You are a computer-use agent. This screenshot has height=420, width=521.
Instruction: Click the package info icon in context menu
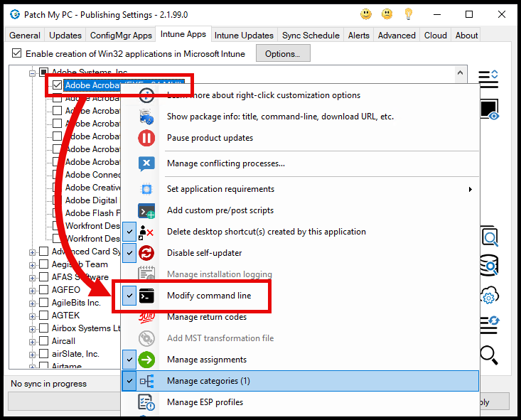tap(146, 117)
